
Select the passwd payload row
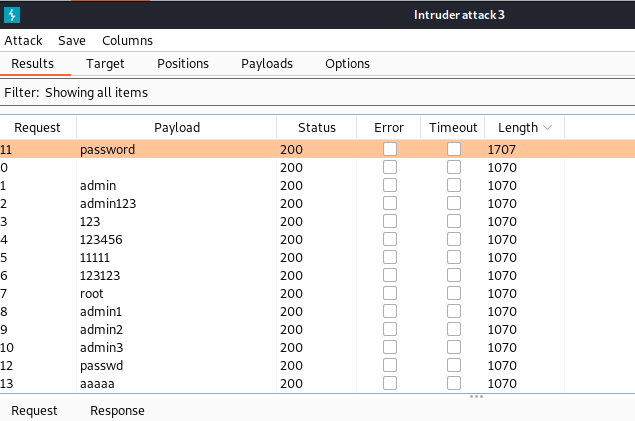pos(318,365)
